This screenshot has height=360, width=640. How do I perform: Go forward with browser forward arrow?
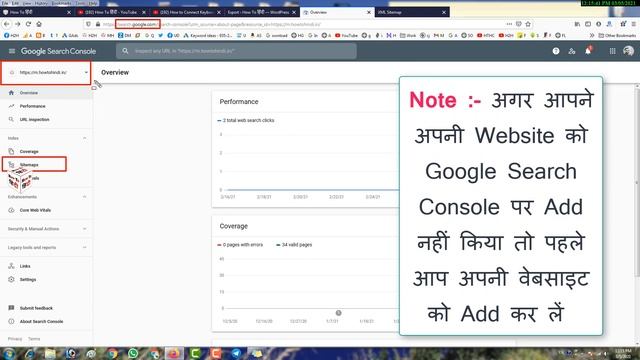click(x=18, y=24)
